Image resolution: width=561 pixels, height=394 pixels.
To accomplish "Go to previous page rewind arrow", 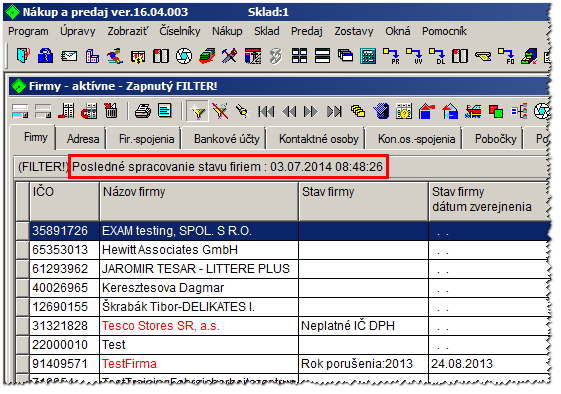I will point(289,111).
